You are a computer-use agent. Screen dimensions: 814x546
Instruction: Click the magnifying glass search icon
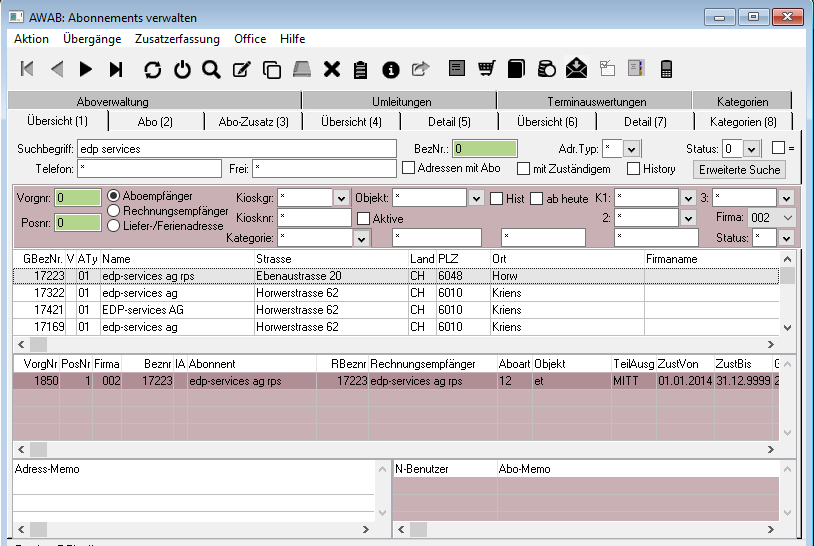211,69
